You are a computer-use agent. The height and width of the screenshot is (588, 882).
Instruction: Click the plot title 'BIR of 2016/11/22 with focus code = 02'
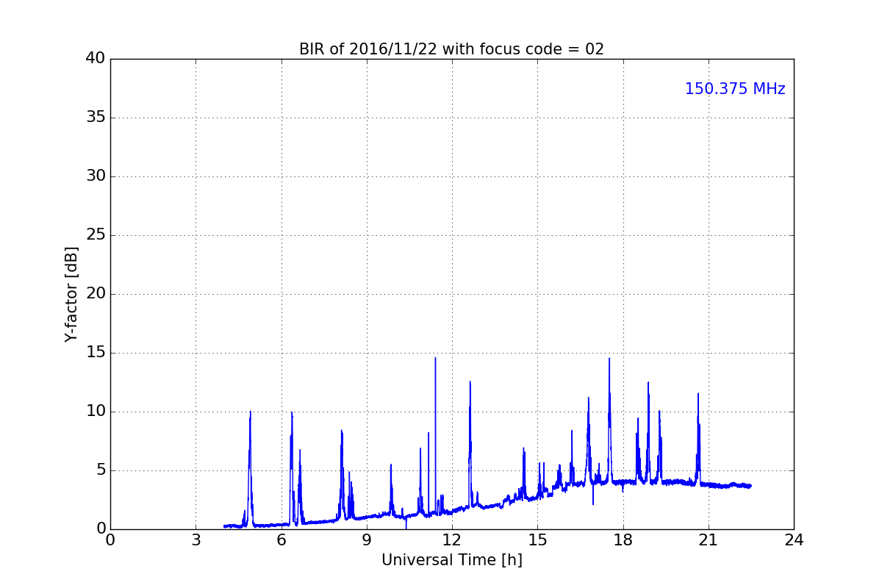[451, 49]
